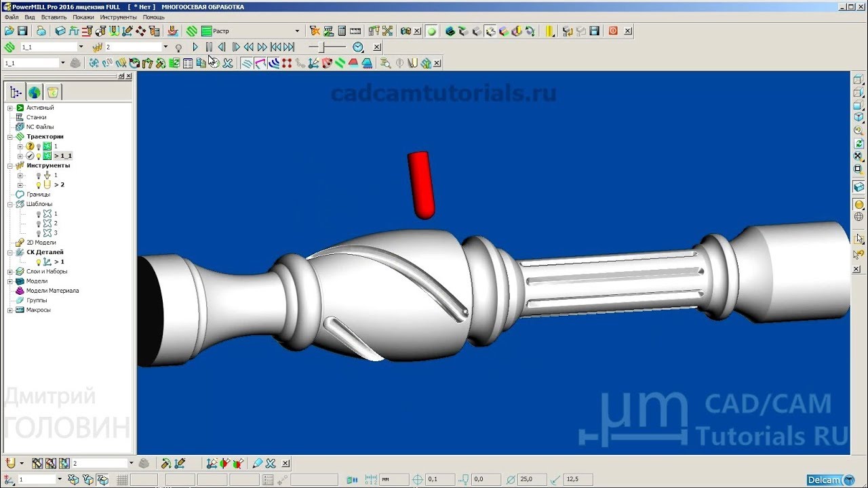The width and height of the screenshot is (868, 488).
Task: Open the tool dropdown showing 2 in bottom toolbar
Action: [x=132, y=464]
